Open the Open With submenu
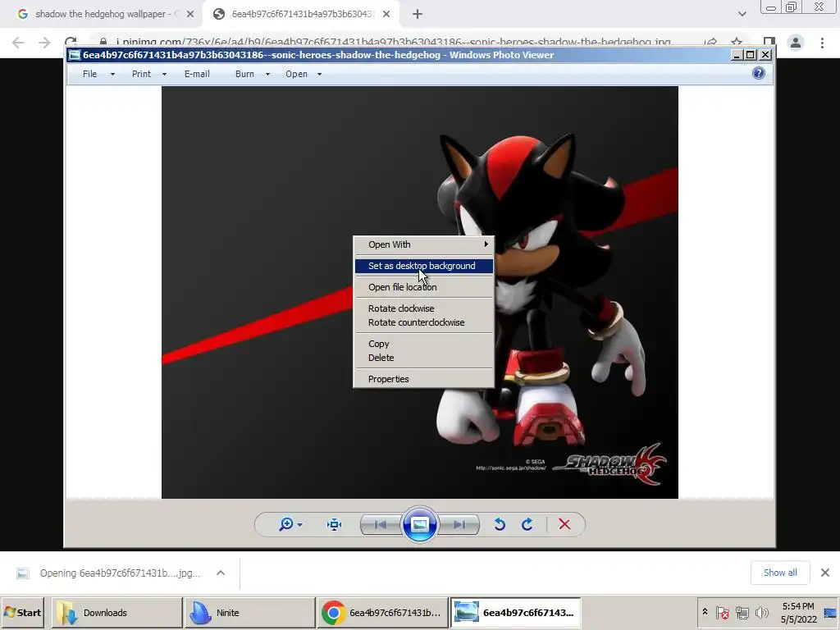Viewport: 840px width, 630px height. [423, 244]
